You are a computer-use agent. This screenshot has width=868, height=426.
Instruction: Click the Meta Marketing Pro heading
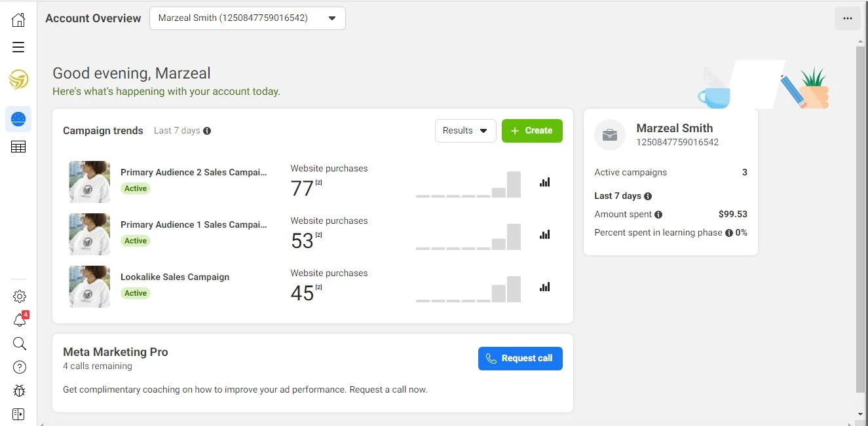(x=115, y=352)
